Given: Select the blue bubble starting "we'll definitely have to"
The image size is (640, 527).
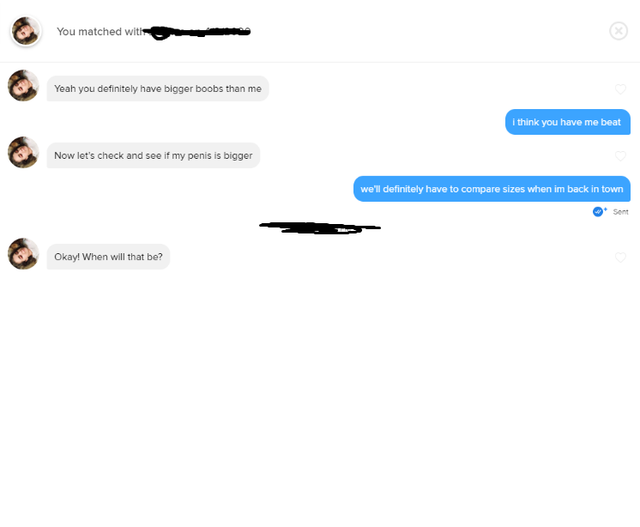Looking at the screenshot, I should click(x=491, y=189).
